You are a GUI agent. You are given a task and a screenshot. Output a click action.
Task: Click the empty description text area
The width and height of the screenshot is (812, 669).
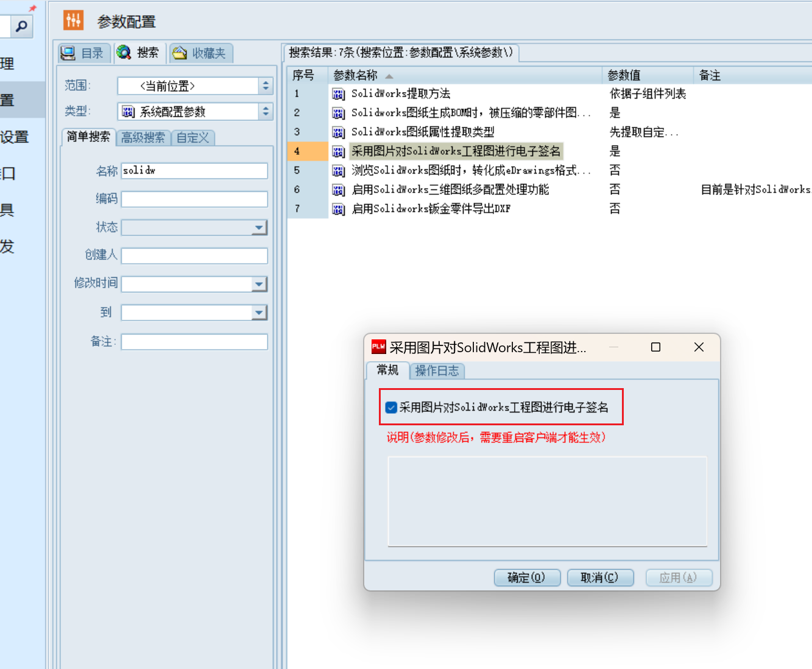tap(547, 501)
